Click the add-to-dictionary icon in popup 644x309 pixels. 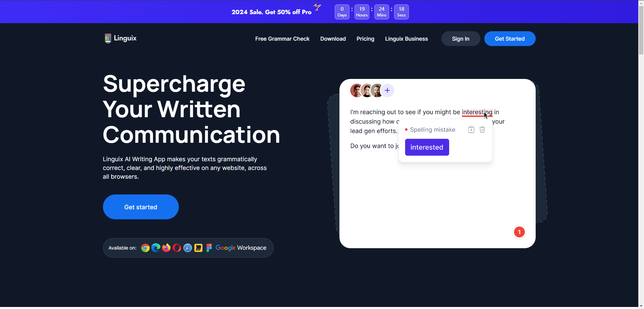click(x=471, y=130)
